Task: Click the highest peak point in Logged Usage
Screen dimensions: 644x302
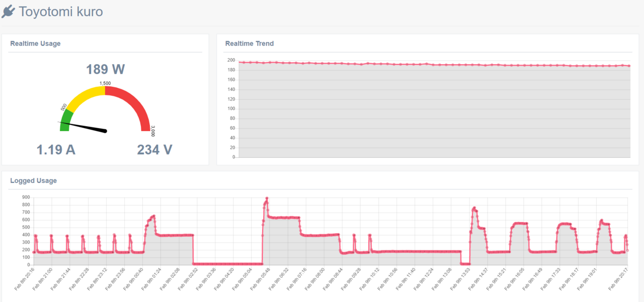Action: (x=267, y=198)
